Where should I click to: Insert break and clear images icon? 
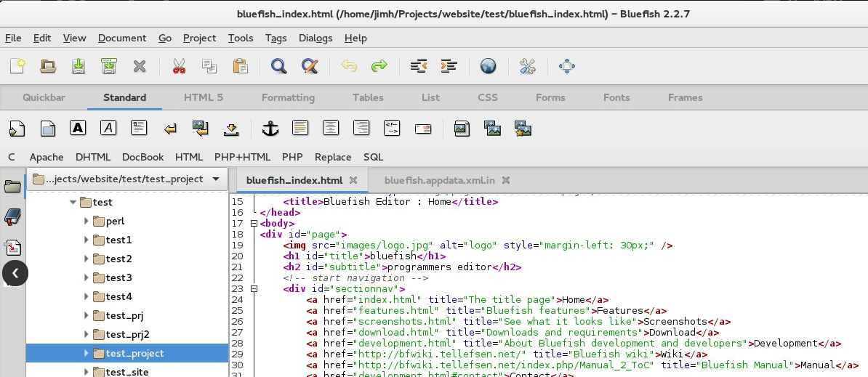(x=201, y=129)
